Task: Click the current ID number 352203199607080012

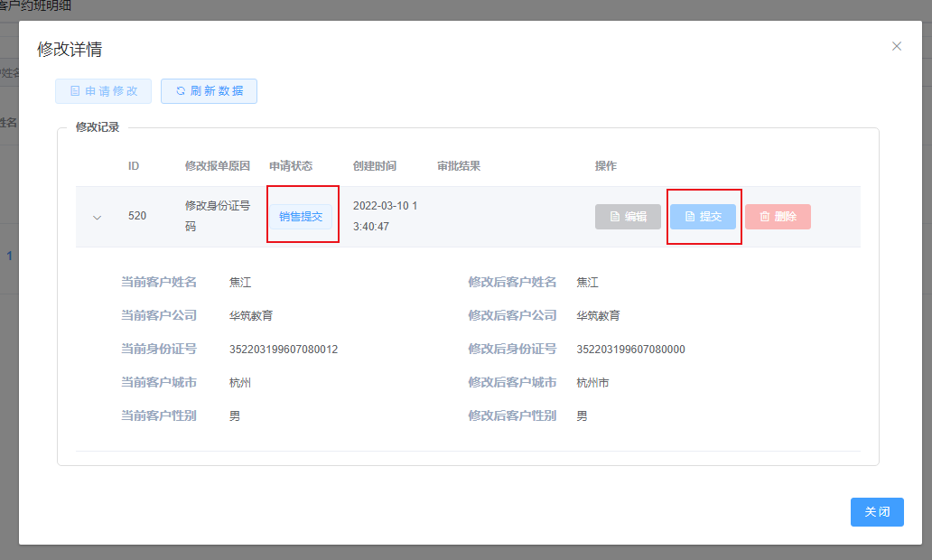Action: point(284,350)
